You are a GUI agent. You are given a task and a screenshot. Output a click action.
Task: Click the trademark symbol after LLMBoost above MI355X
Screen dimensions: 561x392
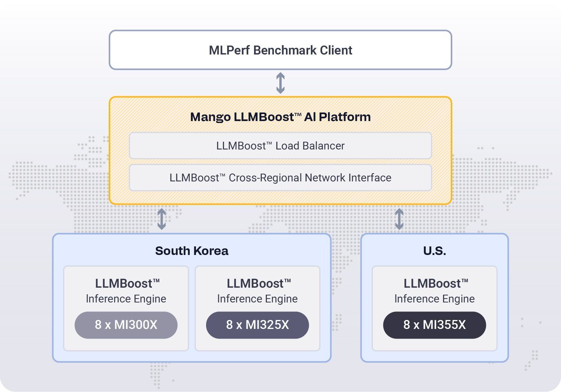click(464, 281)
